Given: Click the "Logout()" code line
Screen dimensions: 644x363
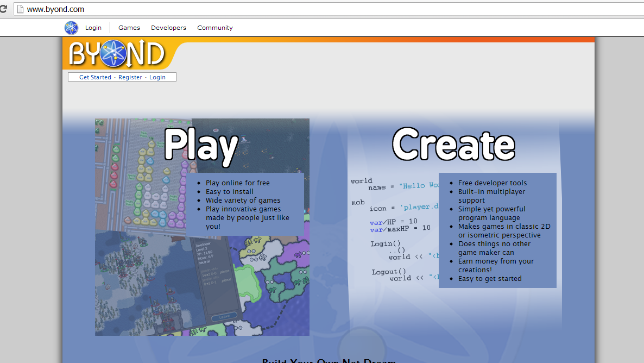Looking at the screenshot, I should [x=389, y=272].
